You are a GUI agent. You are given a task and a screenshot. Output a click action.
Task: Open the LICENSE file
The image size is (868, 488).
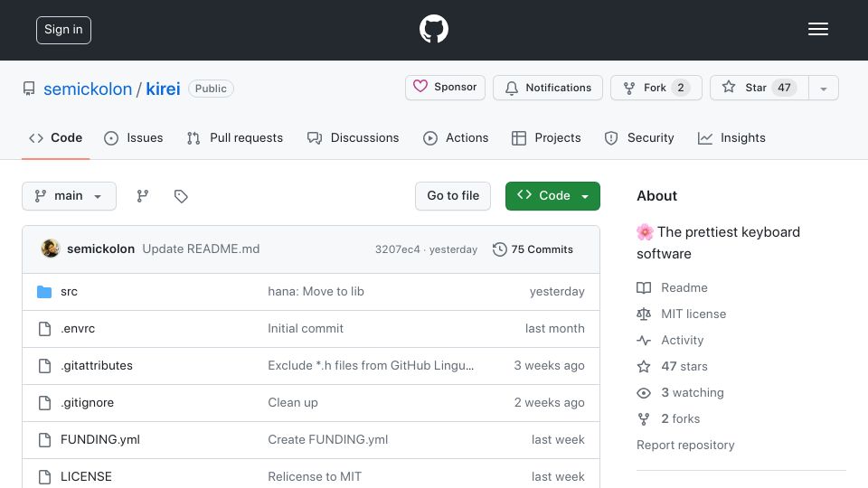click(86, 476)
